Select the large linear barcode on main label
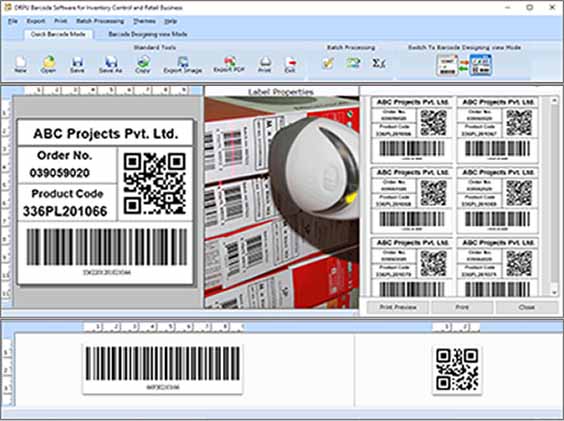564x421 pixels. click(x=107, y=247)
